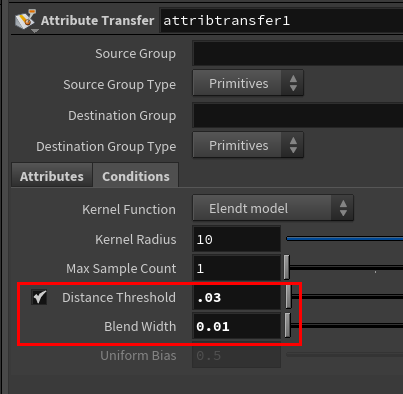Switch to the Attributes tab
The width and height of the screenshot is (403, 394).
pos(52,176)
